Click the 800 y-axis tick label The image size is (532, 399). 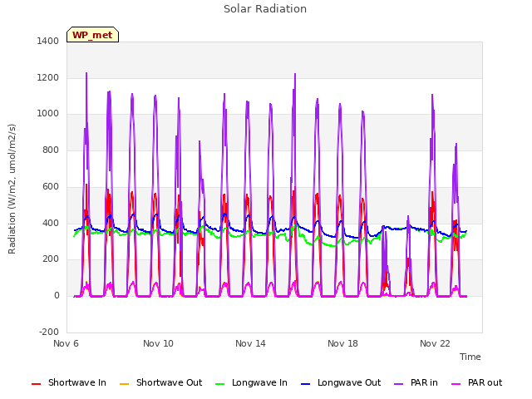point(51,150)
